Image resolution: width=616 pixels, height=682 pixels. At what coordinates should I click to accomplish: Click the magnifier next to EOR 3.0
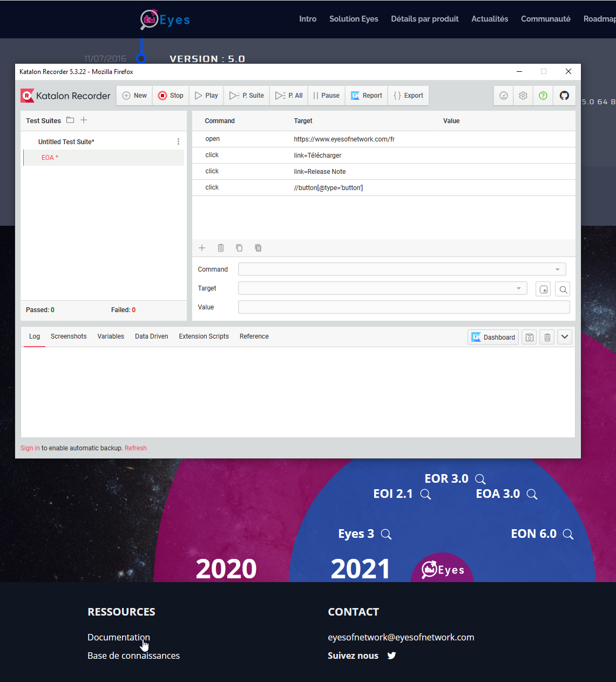pos(480,480)
